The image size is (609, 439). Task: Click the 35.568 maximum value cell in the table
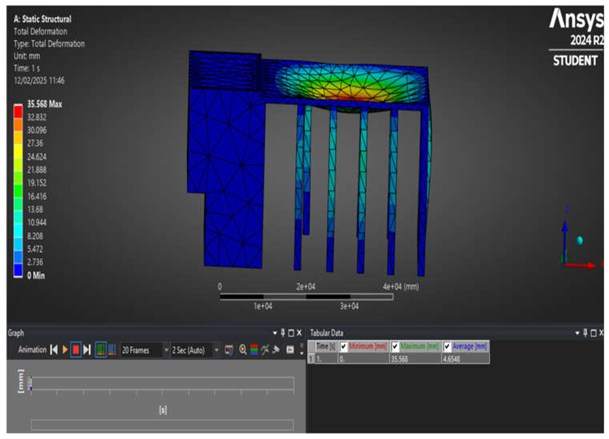point(402,357)
